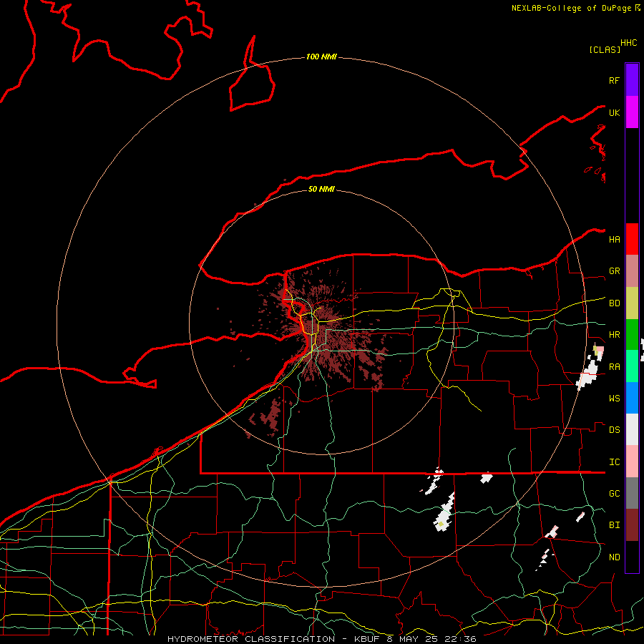
Task: Click the IC pink legend swatch
Action: click(632, 462)
